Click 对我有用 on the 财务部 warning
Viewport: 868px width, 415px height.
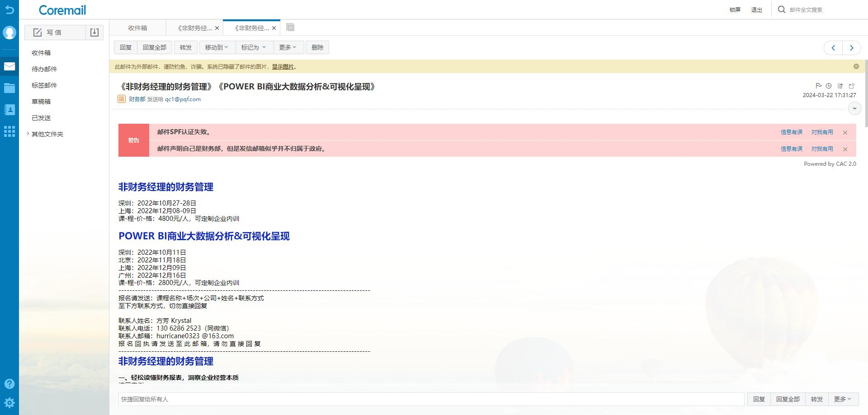(822, 149)
